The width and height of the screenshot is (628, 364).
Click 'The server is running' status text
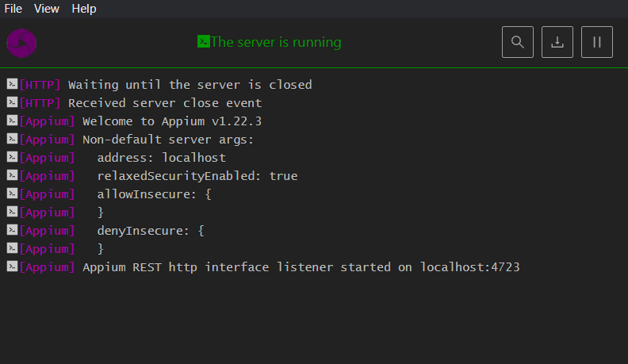(x=276, y=42)
